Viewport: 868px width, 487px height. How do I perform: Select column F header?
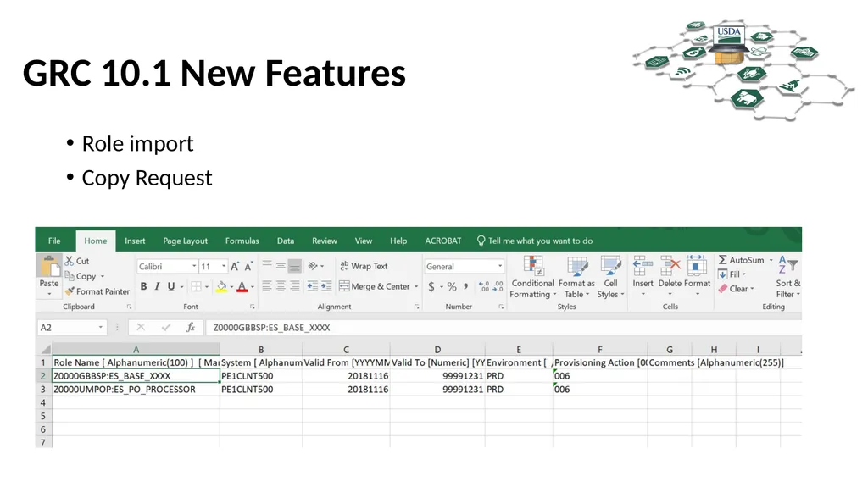click(x=600, y=349)
